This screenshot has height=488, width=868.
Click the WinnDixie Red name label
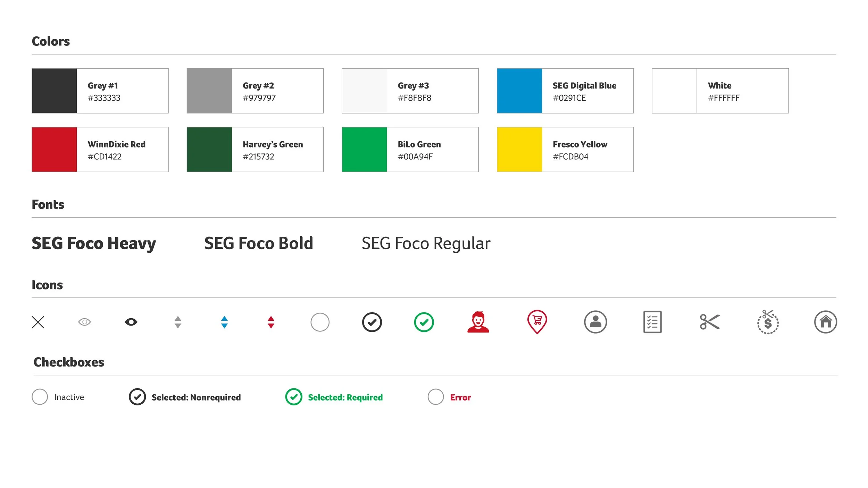tap(117, 144)
